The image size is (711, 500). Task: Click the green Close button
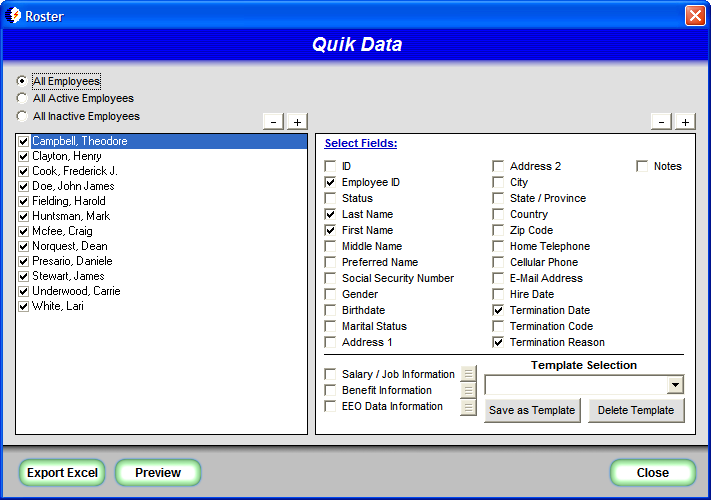point(653,473)
